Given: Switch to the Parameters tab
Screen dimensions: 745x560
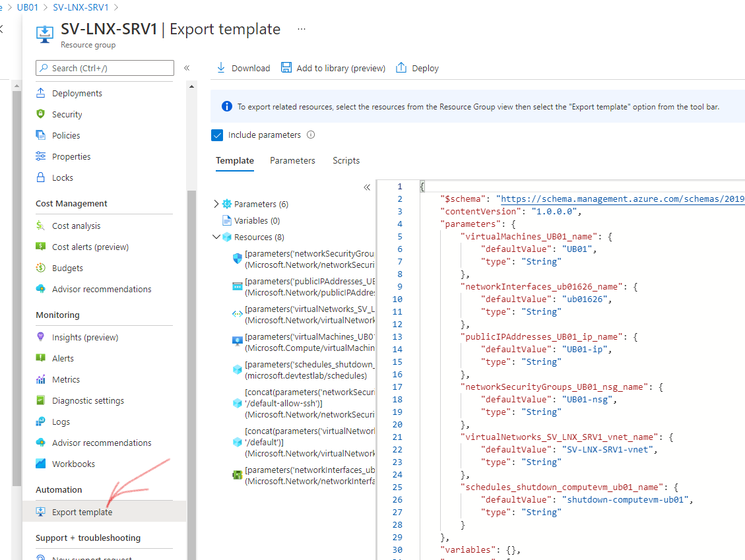Looking at the screenshot, I should tap(292, 160).
